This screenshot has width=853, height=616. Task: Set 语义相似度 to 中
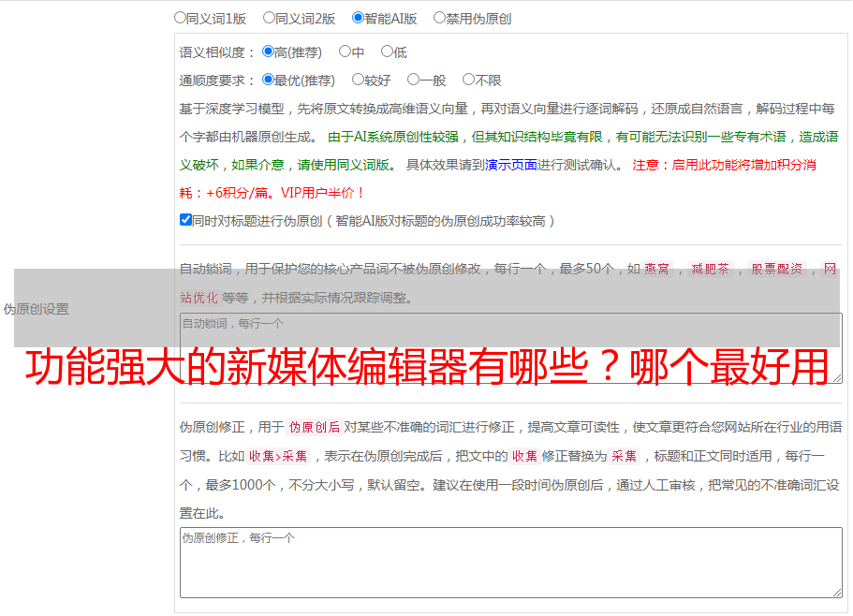[345, 51]
